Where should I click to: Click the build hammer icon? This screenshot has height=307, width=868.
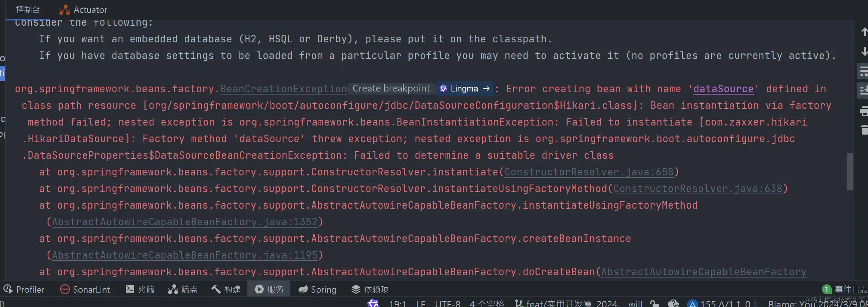coord(216,289)
